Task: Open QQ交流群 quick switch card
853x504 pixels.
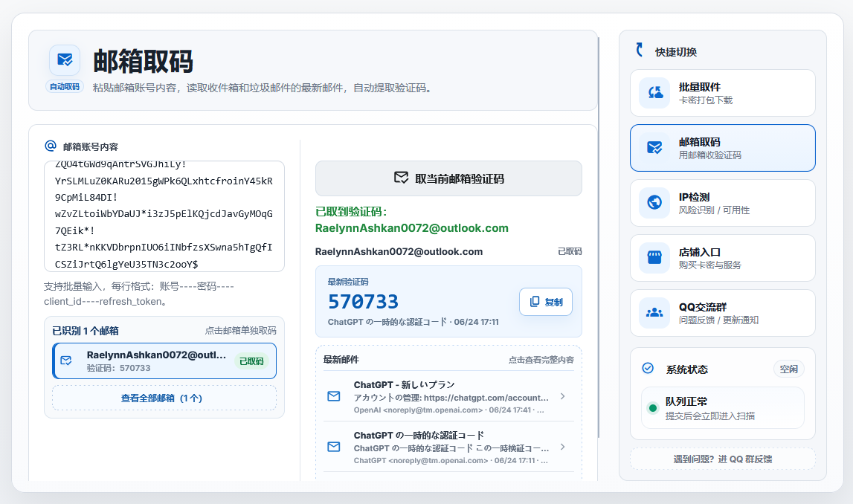Action: (x=722, y=313)
